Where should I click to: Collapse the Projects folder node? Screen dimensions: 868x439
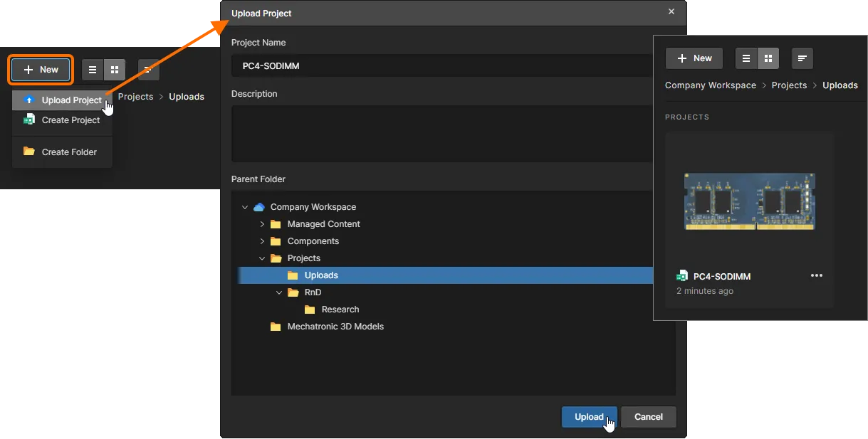pyautogui.click(x=262, y=258)
